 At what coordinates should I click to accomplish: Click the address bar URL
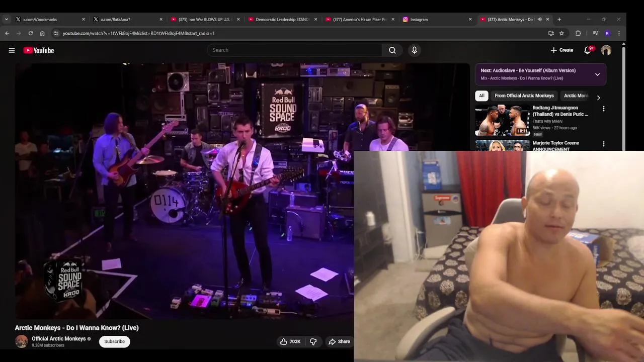[x=138, y=33]
